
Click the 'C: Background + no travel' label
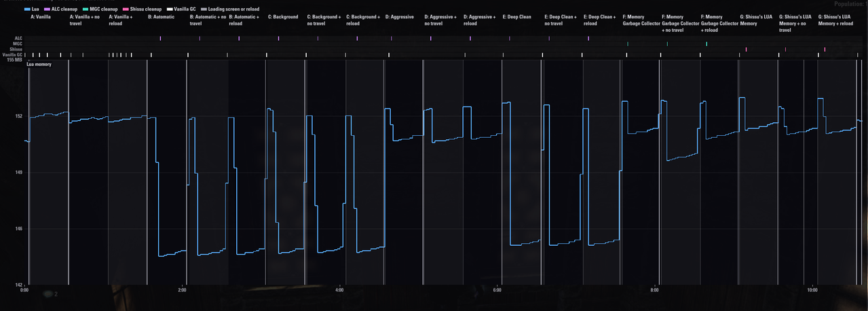pyautogui.click(x=324, y=20)
